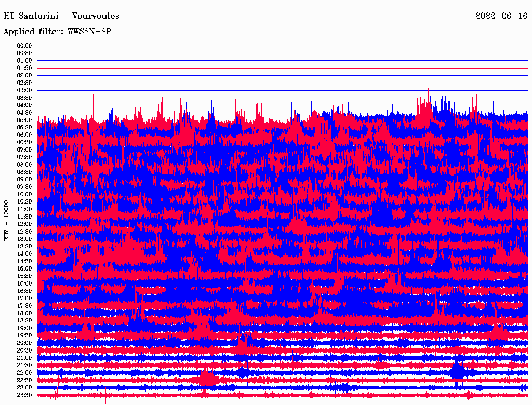Click the flat black trace line at 02:00
Image resolution: width=532 pixels, height=405 pixels.
click(x=281, y=75)
